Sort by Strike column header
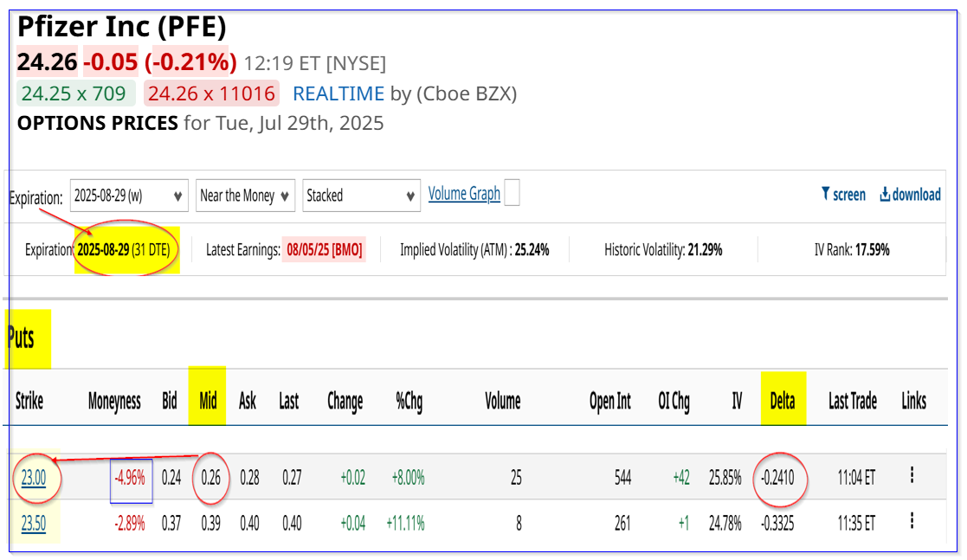Image resolution: width=967 pixels, height=560 pixels. tap(29, 401)
